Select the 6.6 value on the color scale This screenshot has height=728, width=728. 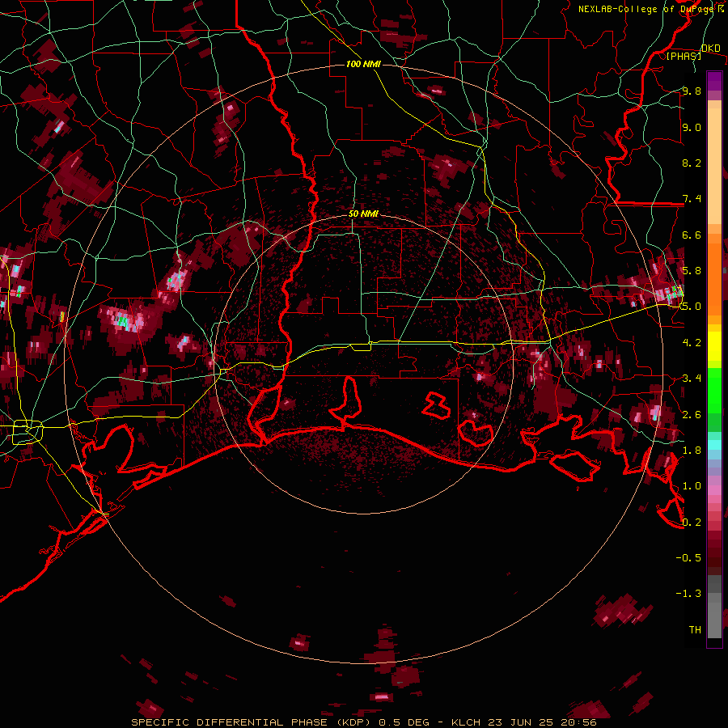pos(692,235)
